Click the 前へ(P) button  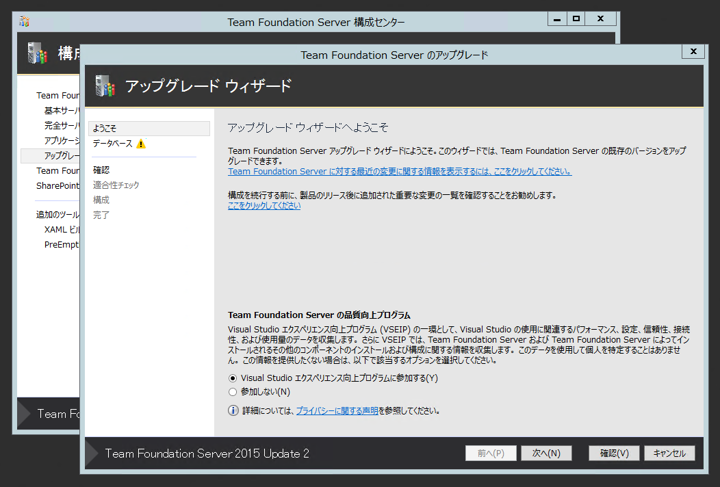pos(490,453)
